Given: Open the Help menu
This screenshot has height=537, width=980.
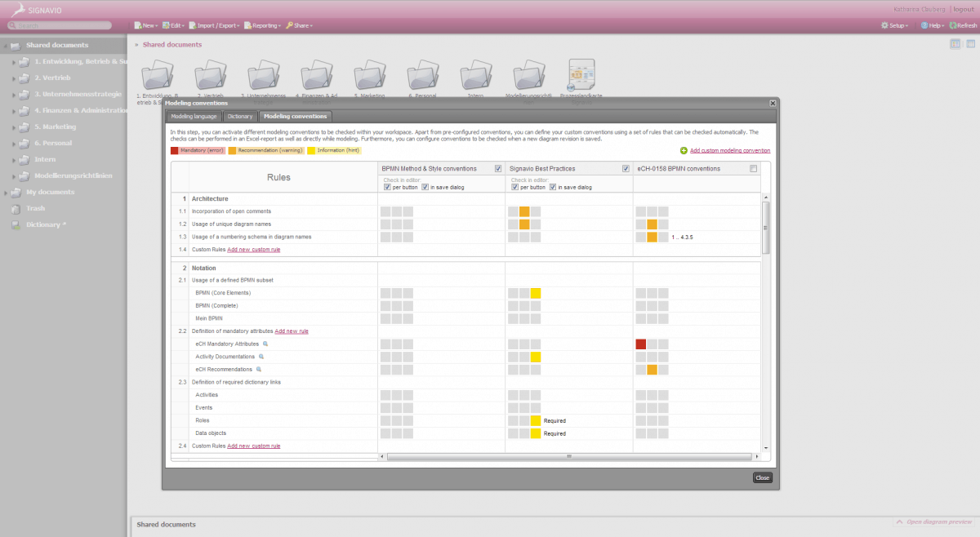Looking at the screenshot, I should pyautogui.click(x=931, y=25).
